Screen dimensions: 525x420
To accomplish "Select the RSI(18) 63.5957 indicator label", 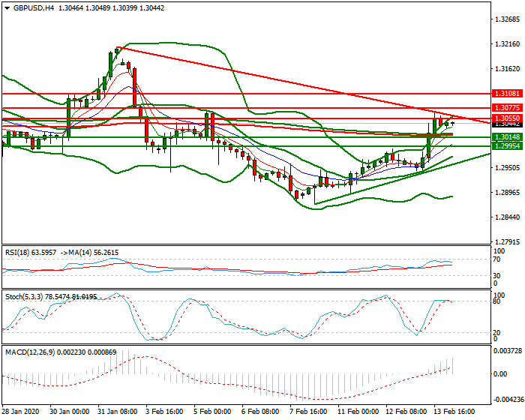I will pyautogui.click(x=31, y=253).
